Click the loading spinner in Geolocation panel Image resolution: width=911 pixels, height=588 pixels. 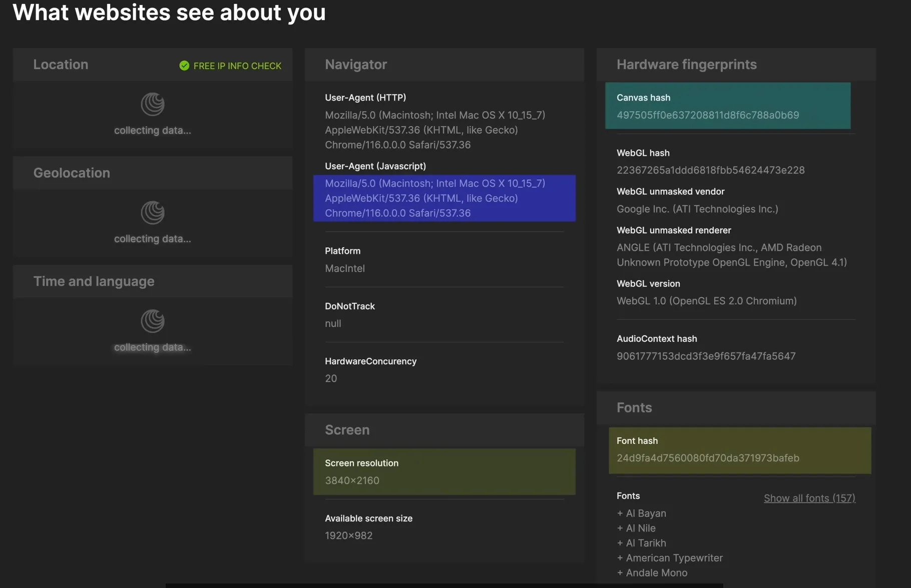(x=153, y=213)
